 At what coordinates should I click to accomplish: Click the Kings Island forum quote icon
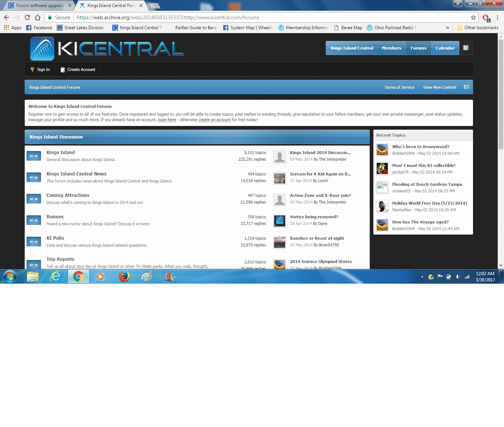coord(34,156)
